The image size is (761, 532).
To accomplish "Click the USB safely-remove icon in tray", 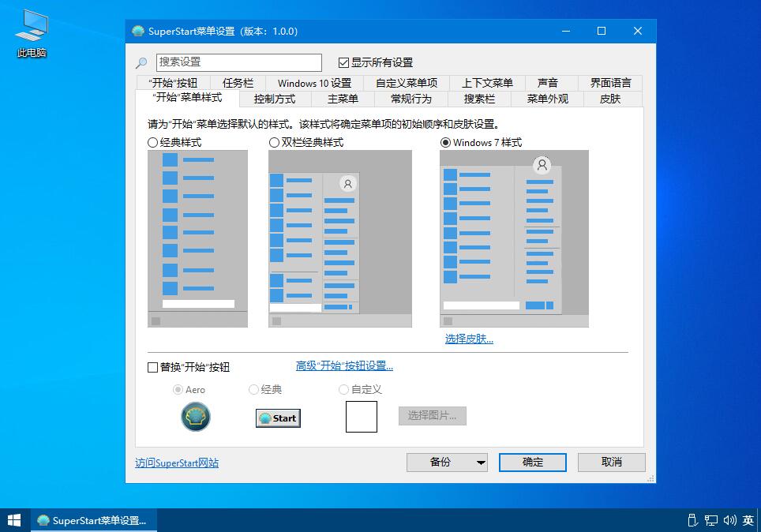I will click(x=692, y=520).
